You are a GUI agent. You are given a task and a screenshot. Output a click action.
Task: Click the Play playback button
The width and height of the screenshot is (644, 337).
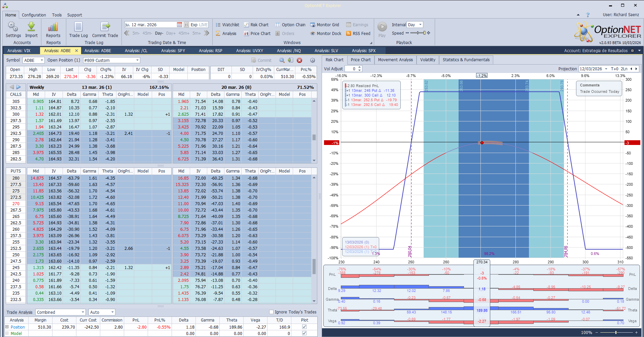382,30
